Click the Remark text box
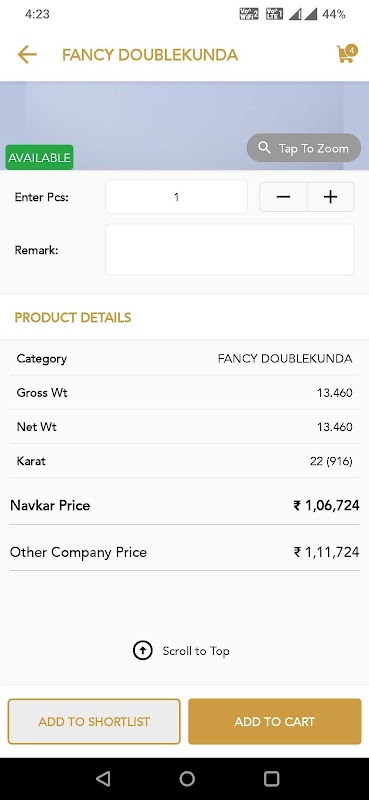The height and width of the screenshot is (800, 369). tap(230, 249)
